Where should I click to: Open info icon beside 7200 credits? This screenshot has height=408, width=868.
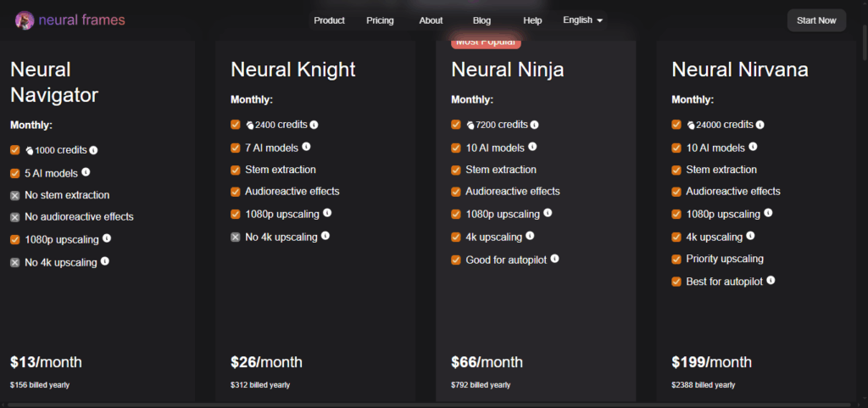[x=534, y=125]
